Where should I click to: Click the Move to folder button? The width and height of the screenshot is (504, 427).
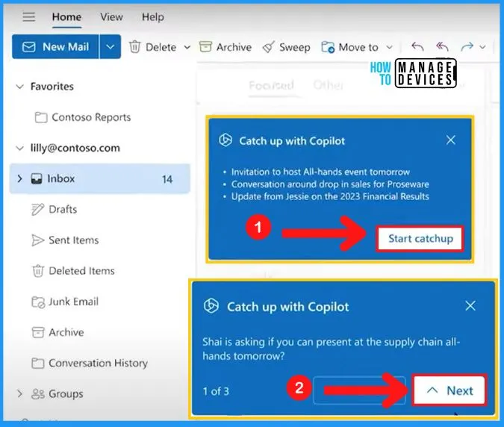[349, 47]
